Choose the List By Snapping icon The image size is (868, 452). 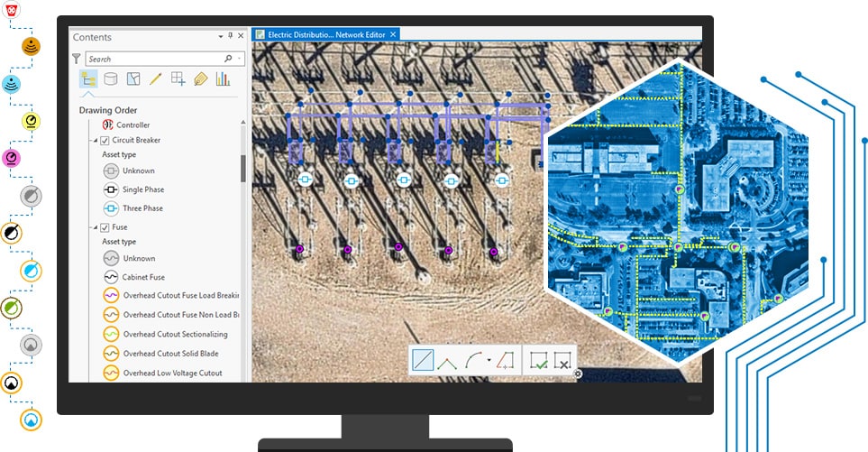178,79
